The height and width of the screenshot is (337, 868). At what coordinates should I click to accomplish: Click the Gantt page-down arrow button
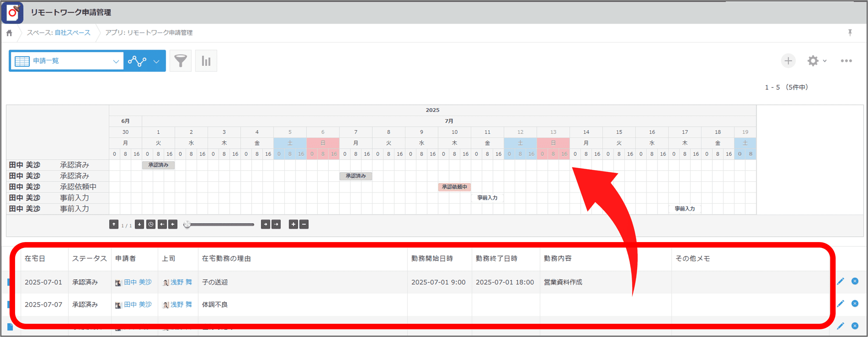[139, 225]
